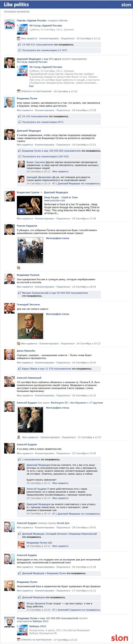Viewport: 133px width, 644px height.
Task: Click location pin icon under Kudrin's Washington photo
Action: tap(19, 437)
